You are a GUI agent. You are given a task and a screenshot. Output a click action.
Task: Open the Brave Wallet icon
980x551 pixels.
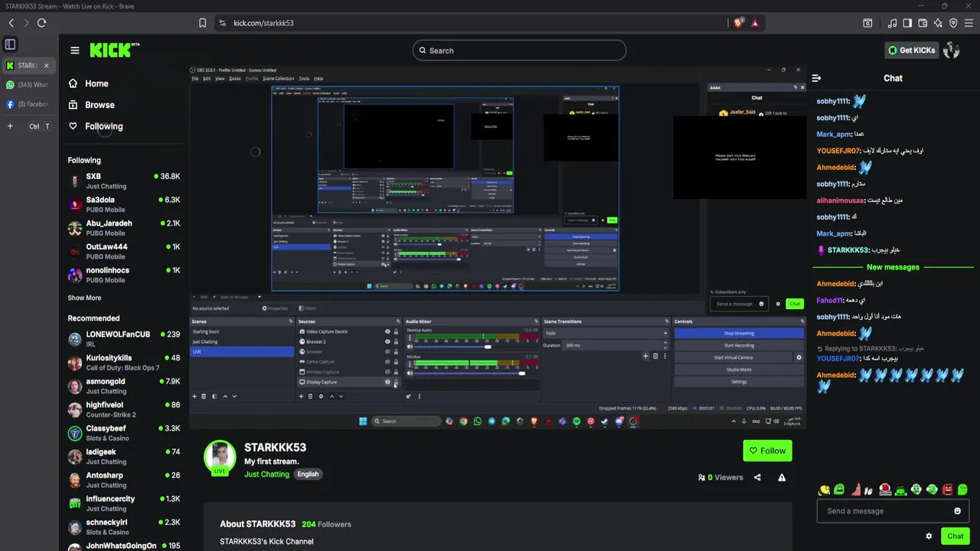point(923,23)
